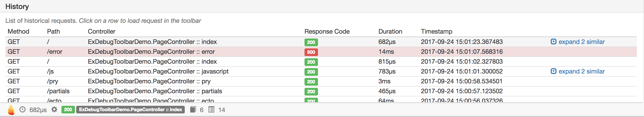This screenshot has width=644, height=117.
Task: Click the flame logo in the toolbar
Action: click(x=11, y=110)
